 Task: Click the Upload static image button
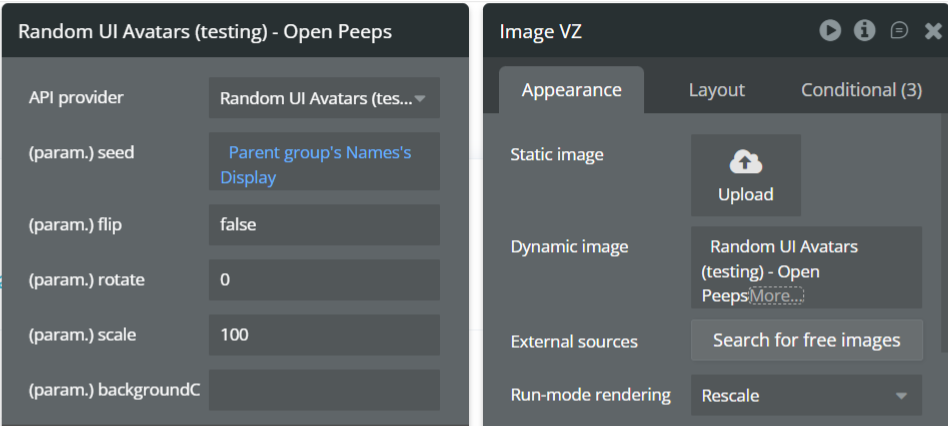click(745, 175)
